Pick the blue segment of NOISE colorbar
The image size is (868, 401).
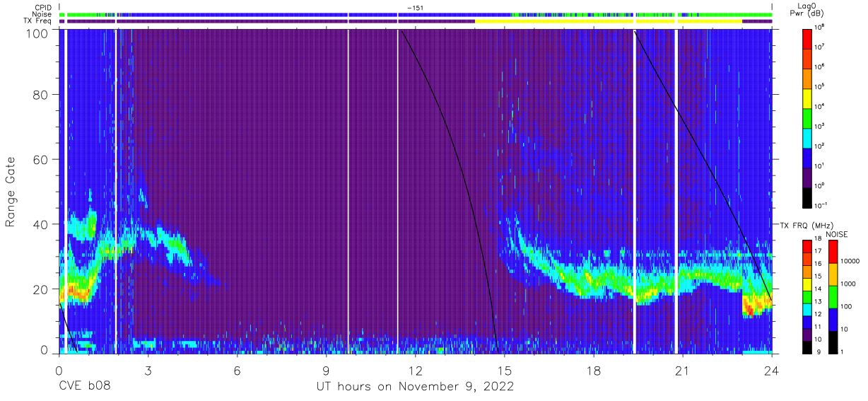click(x=833, y=319)
